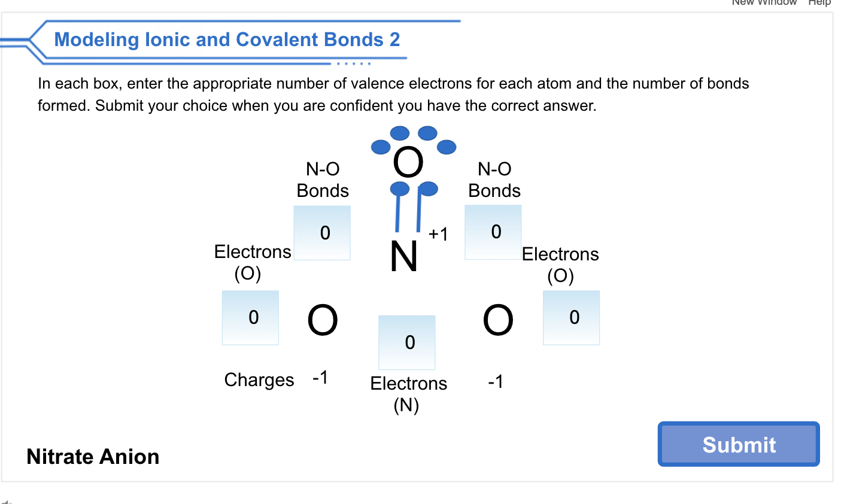Click the input box for right N-O Bonds

(493, 233)
